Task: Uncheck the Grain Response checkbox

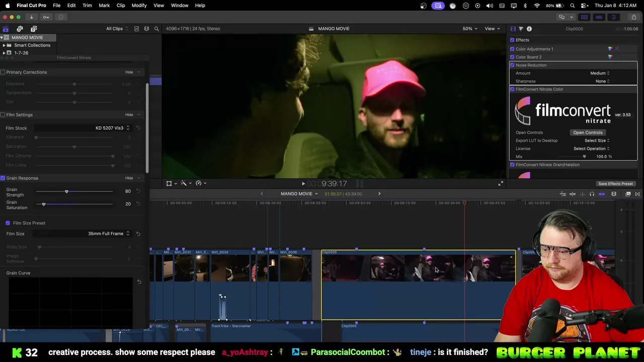Action: [3, 178]
